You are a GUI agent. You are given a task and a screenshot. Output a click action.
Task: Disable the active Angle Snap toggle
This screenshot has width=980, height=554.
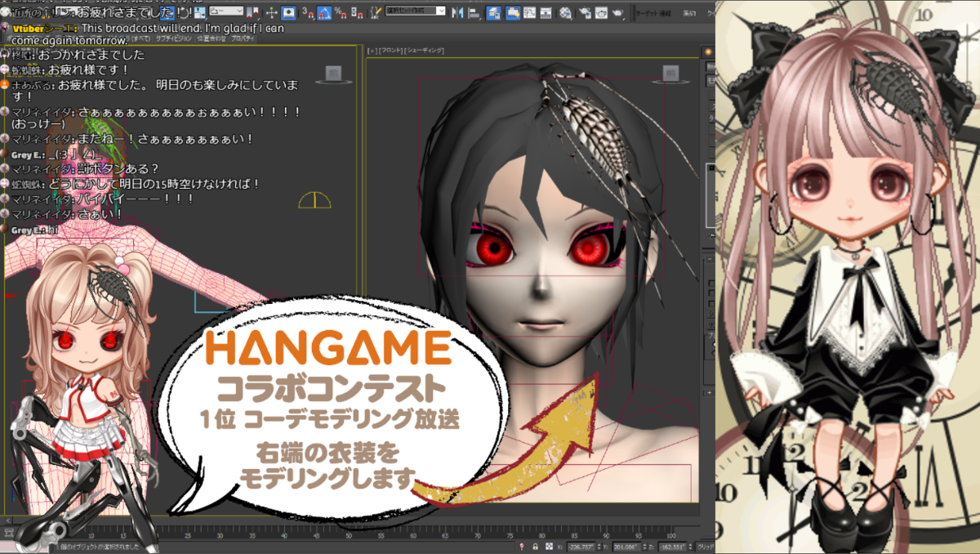[x=326, y=13]
